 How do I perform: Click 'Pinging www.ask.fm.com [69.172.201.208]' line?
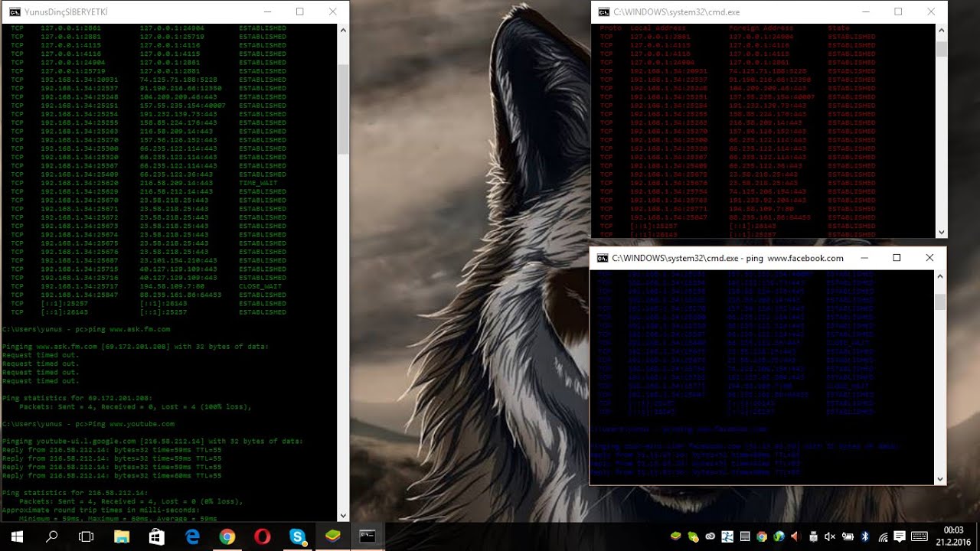point(135,347)
